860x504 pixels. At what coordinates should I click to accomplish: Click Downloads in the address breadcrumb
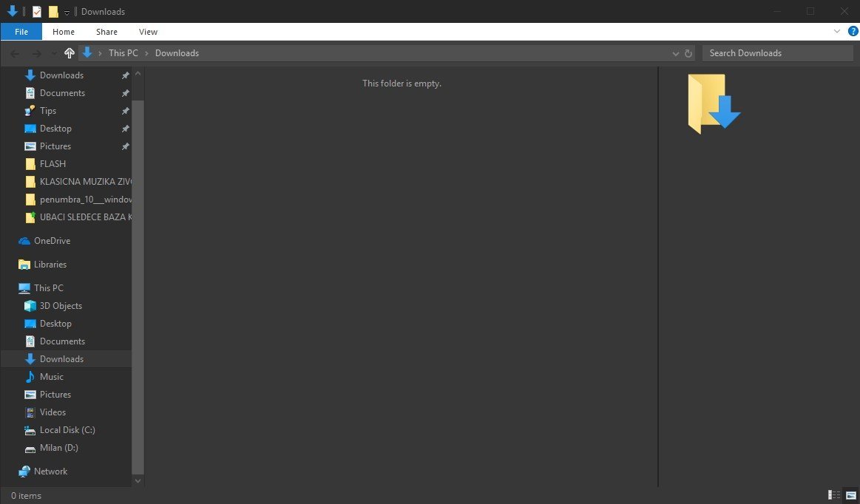pos(177,53)
